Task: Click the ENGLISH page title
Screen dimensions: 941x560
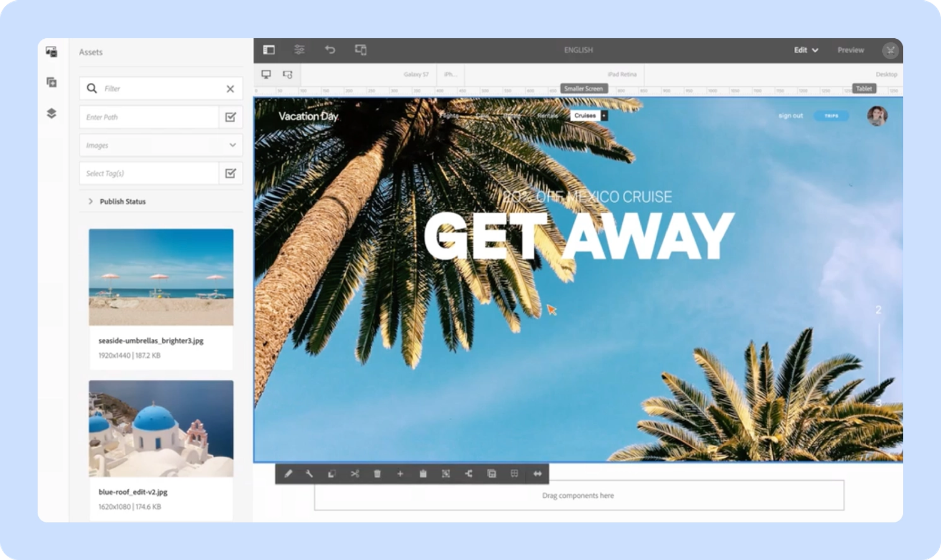Action: [578, 50]
